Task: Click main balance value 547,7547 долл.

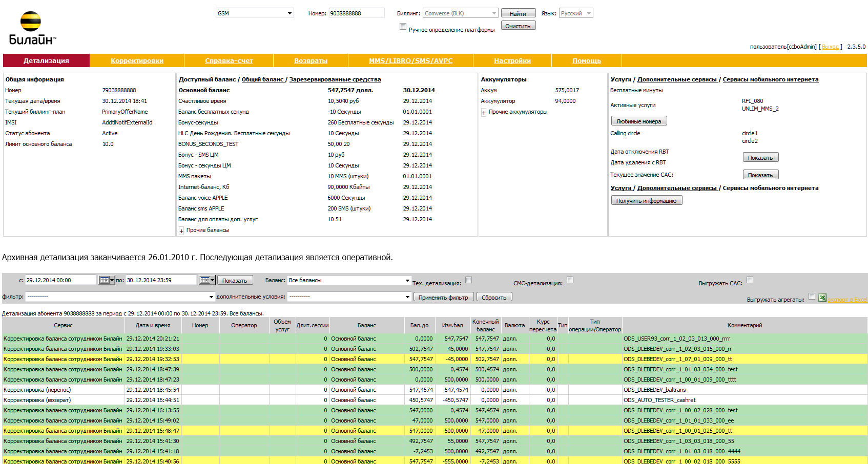Action: point(350,90)
